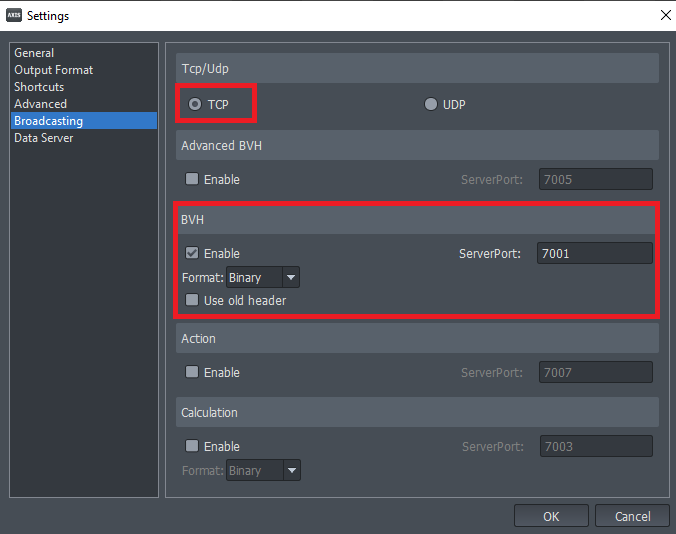Click the Calculation section header
The height and width of the screenshot is (534, 676).
point(417,412)
